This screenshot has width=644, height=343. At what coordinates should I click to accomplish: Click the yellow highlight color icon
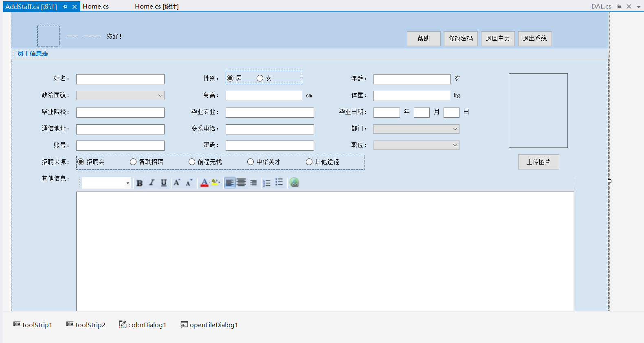[x=215, y=183]
